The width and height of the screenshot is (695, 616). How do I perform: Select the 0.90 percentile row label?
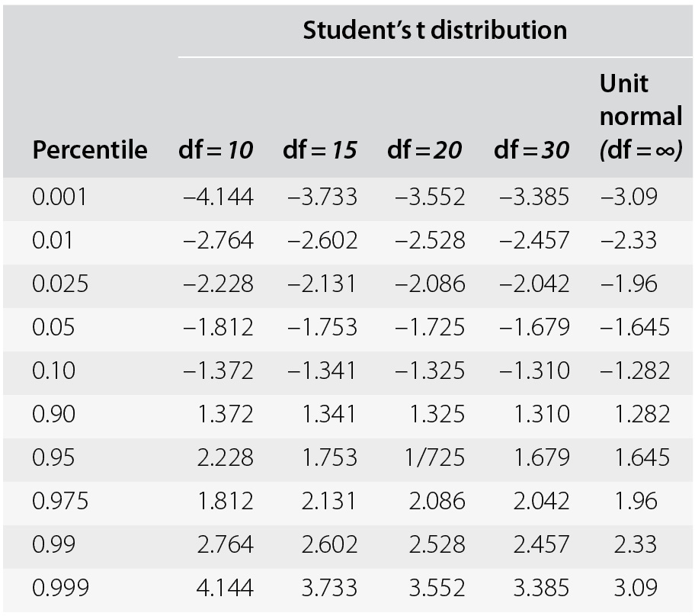(55, 414)
